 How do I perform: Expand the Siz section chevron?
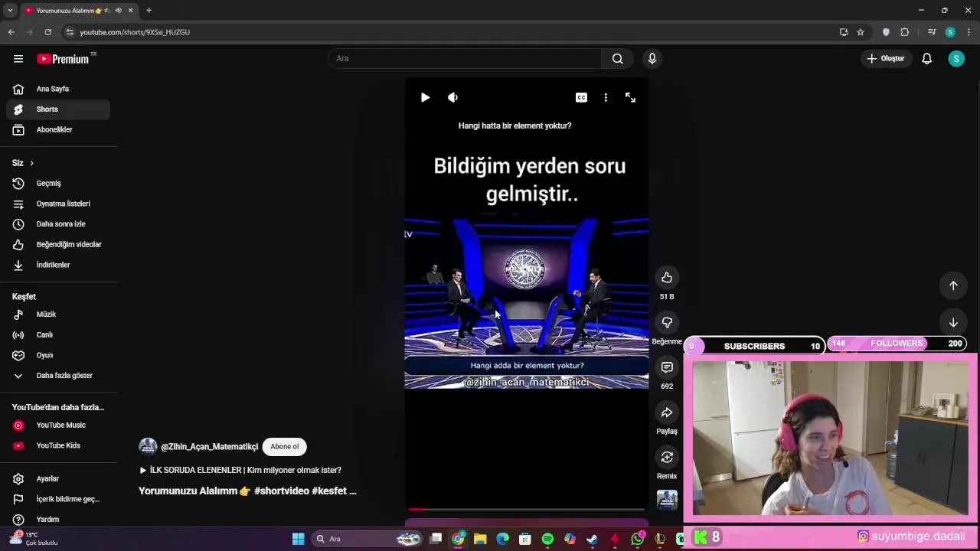coord(31,163)
